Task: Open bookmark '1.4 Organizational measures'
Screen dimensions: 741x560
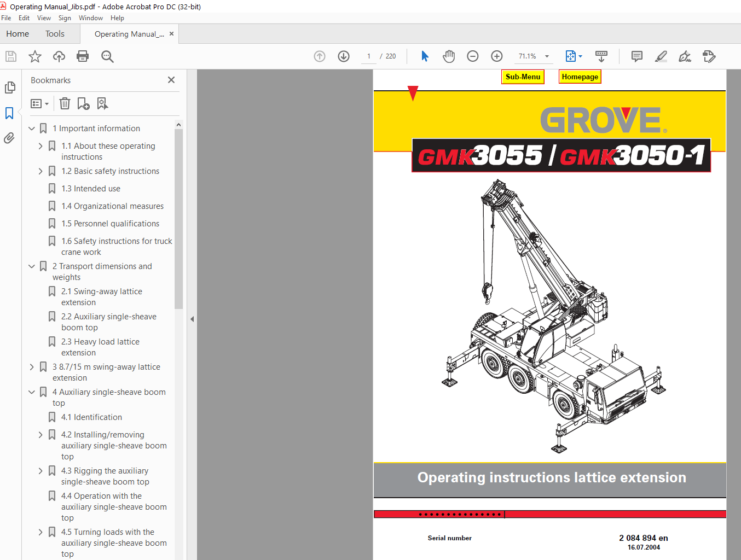Action: tap(113, 206)
